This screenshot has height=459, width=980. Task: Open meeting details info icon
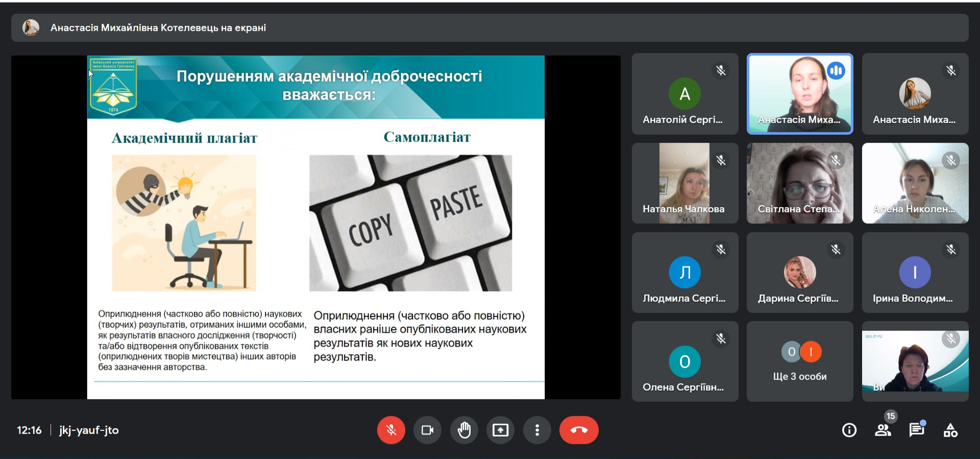[x=849, y=430]
